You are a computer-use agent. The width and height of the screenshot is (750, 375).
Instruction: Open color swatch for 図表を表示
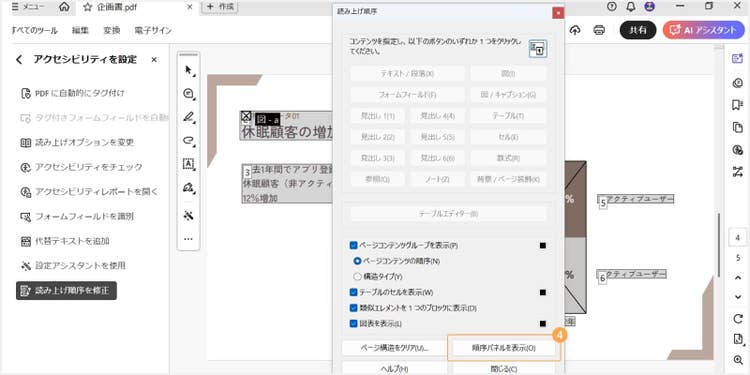(542, 324)
